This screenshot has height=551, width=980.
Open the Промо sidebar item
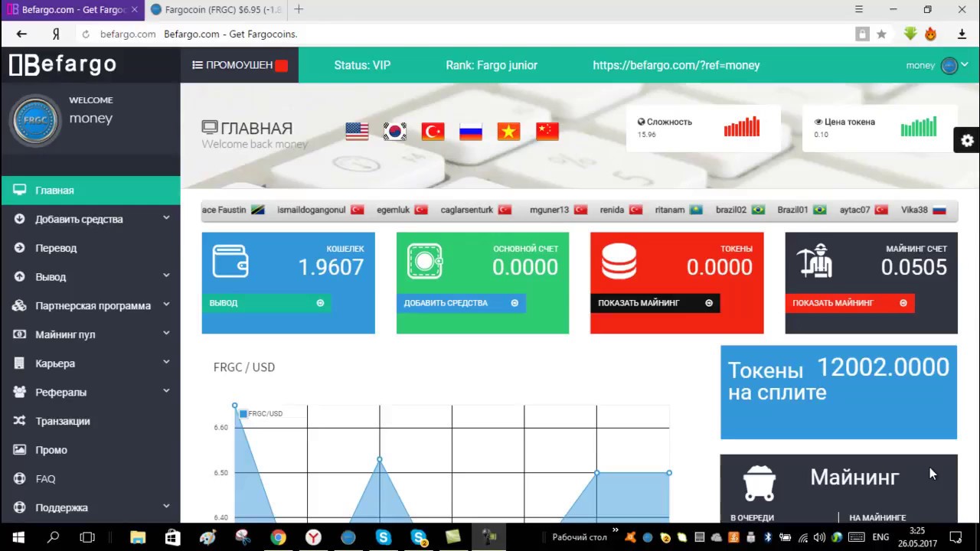(x=90, y=450)
